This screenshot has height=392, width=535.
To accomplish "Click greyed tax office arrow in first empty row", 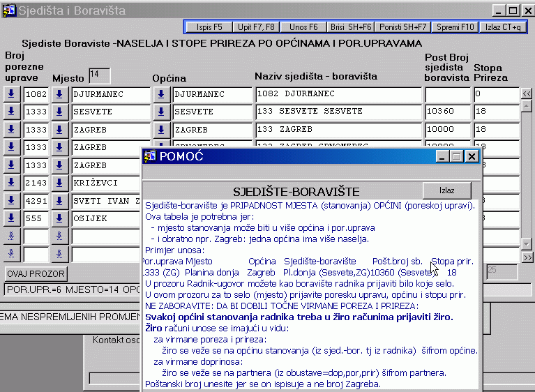I will tap(11, 236).
